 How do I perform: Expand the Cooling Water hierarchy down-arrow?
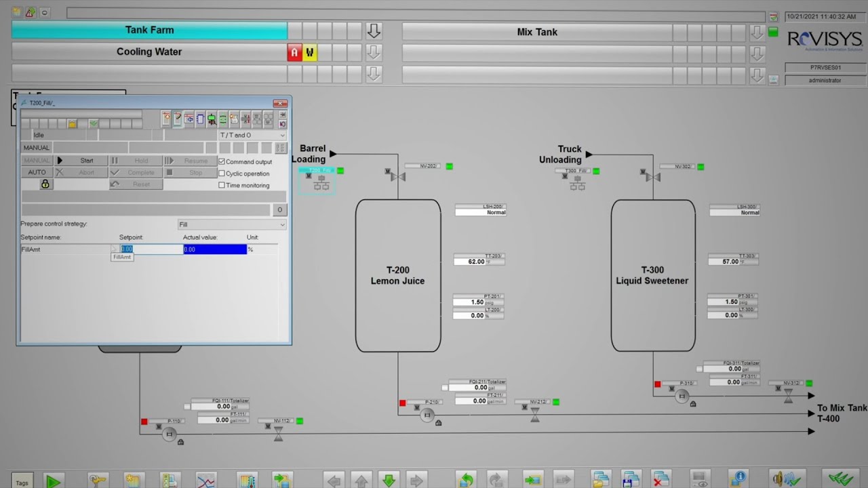[374, 52]
